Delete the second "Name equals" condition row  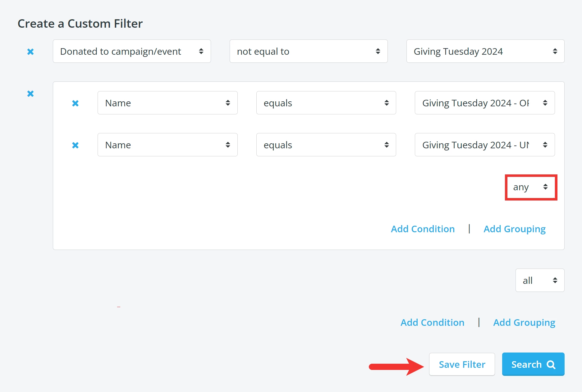pos(75,145)
